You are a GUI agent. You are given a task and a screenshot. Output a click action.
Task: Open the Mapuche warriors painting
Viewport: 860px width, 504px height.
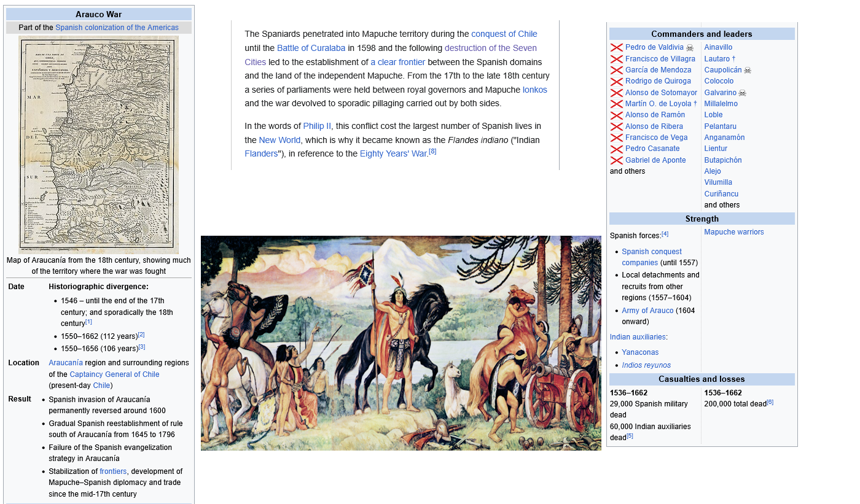coord(401,343)
